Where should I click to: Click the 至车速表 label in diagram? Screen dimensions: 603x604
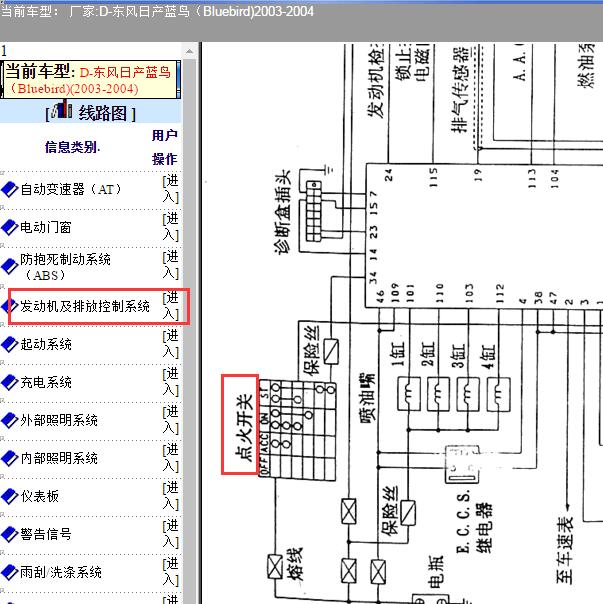pos(564,550)
